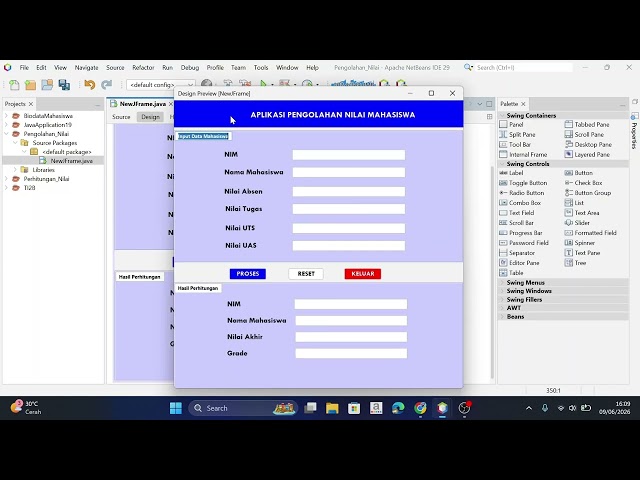Expand the Libraries node

click(x=16, y=170)
